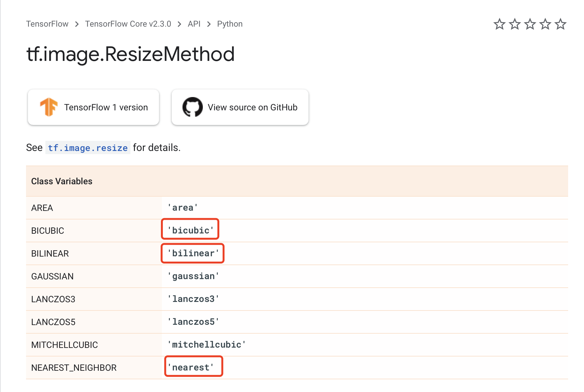Click the chevron after TensorFlow Core v2.3.0
The image size is (584, 392).
(x=179, y=24)
